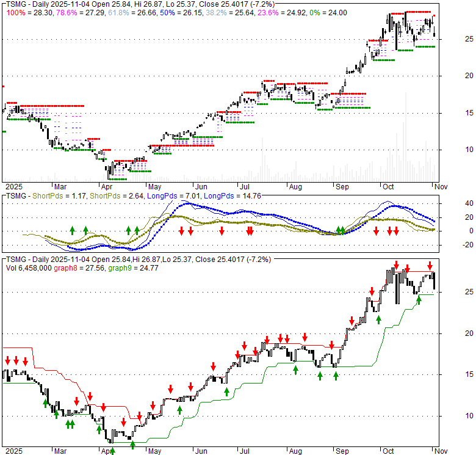Click the Apr label on top chart time axis
Image resolution: width=476 pixels, height=455 pixels.
107,187
